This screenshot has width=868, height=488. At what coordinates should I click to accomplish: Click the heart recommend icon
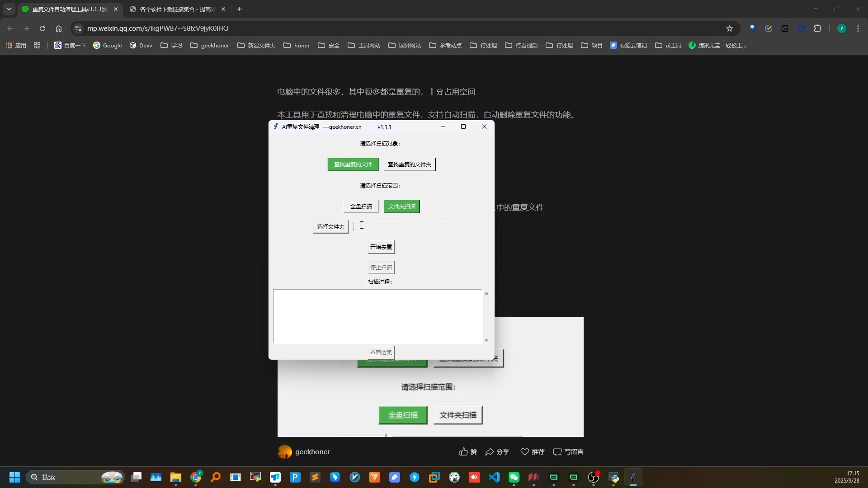pyautogui.click(x=524, y=452)
